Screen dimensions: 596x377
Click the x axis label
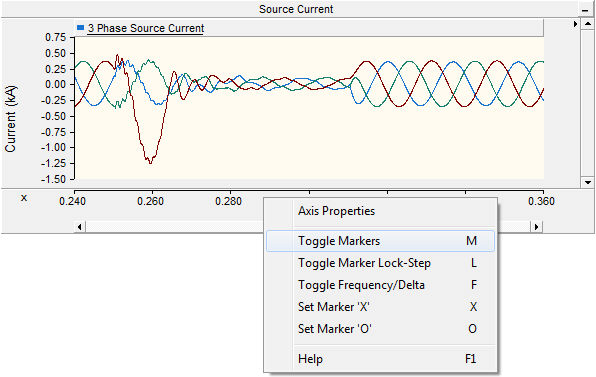[x=24, y=198]
